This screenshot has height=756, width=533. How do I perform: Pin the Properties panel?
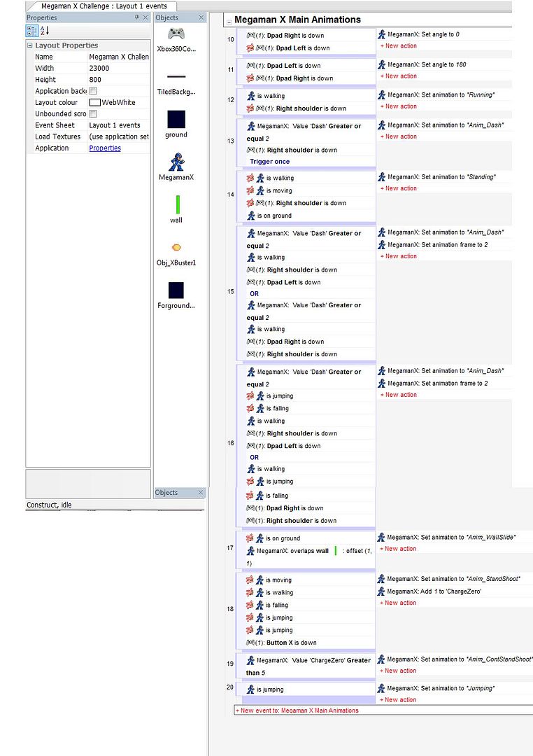click(x=136, y=17)
